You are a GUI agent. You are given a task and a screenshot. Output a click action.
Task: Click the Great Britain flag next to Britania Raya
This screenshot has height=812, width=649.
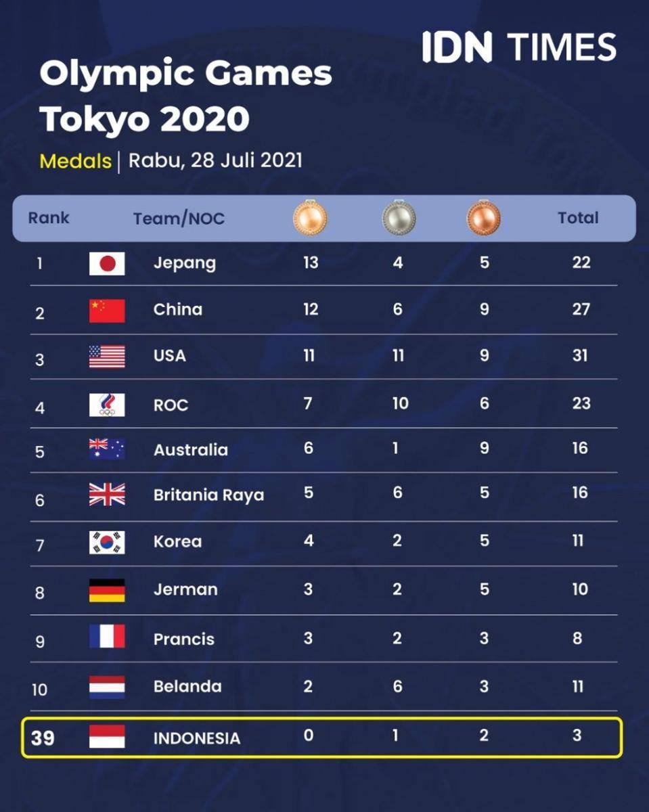pyautogui.click(x=107, y=495)
